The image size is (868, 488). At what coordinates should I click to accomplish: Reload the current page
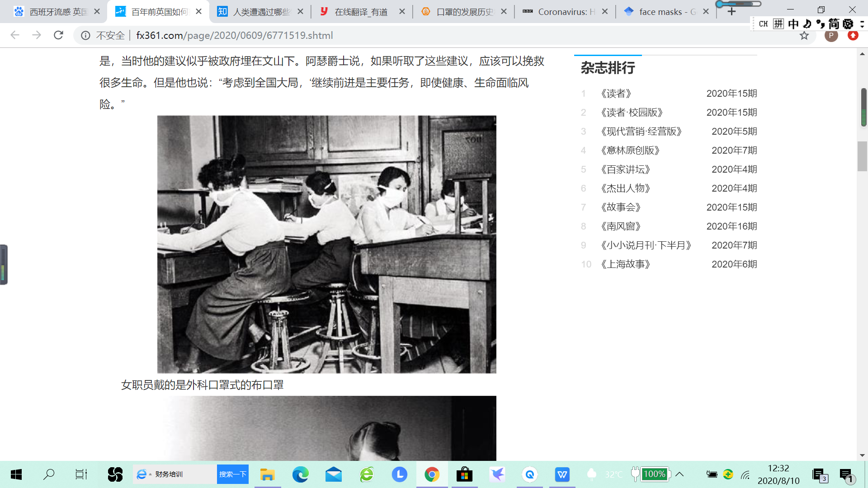pos(58,35)
